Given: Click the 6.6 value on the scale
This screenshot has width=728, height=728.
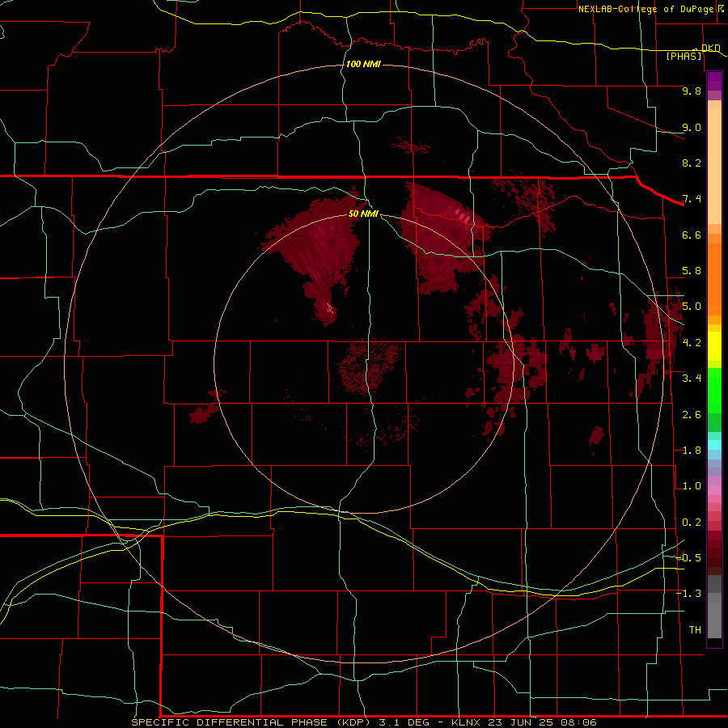Looking at the screenshot, I should pos(692,235).
